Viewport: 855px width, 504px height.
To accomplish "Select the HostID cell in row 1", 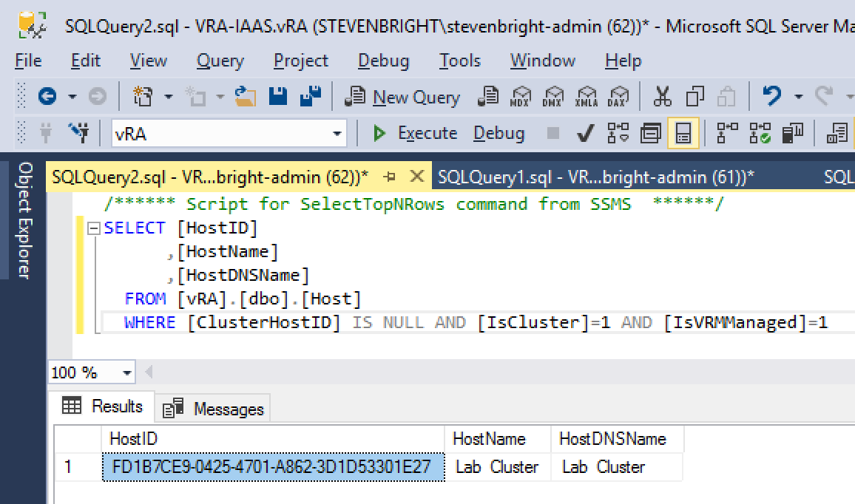I will [x=271, y=467].
